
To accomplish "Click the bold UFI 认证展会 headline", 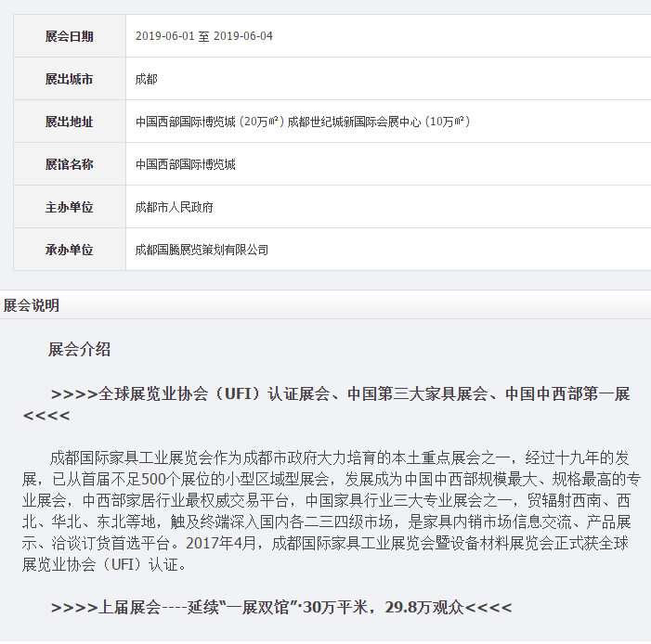I will coord(327,405).
